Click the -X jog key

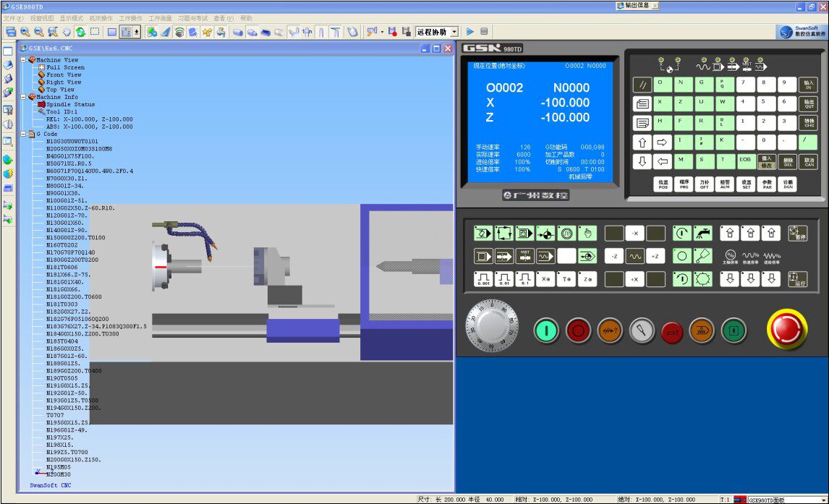coord(635,233)
